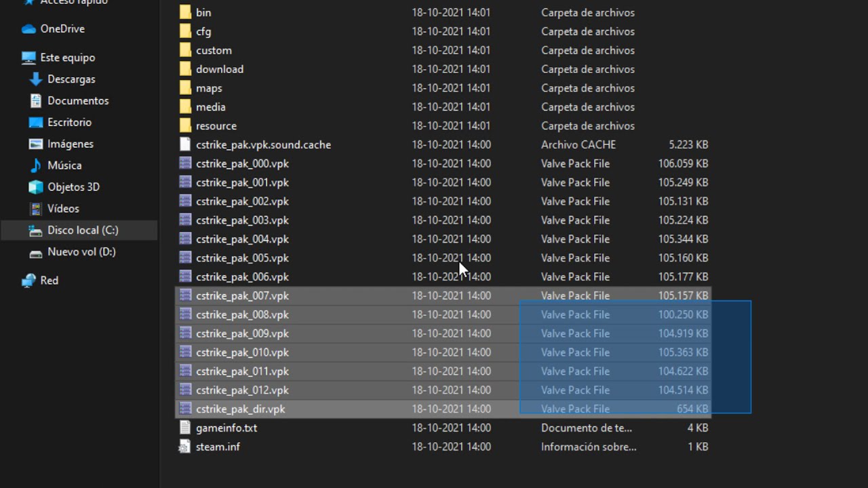
Task: Select the cstrike_pak_dir.vpk file
Action: pos(241,409)
